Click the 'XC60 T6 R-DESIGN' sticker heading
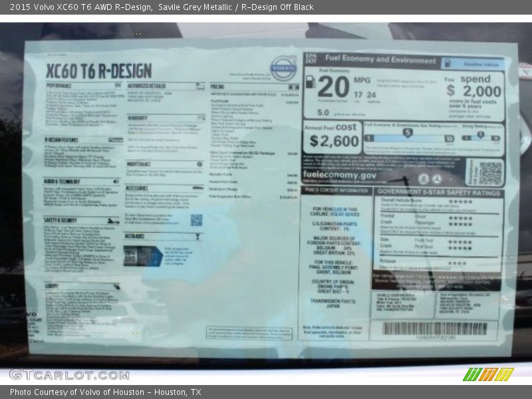This screenshot has width=532, height=399. (x=98, y=71)
